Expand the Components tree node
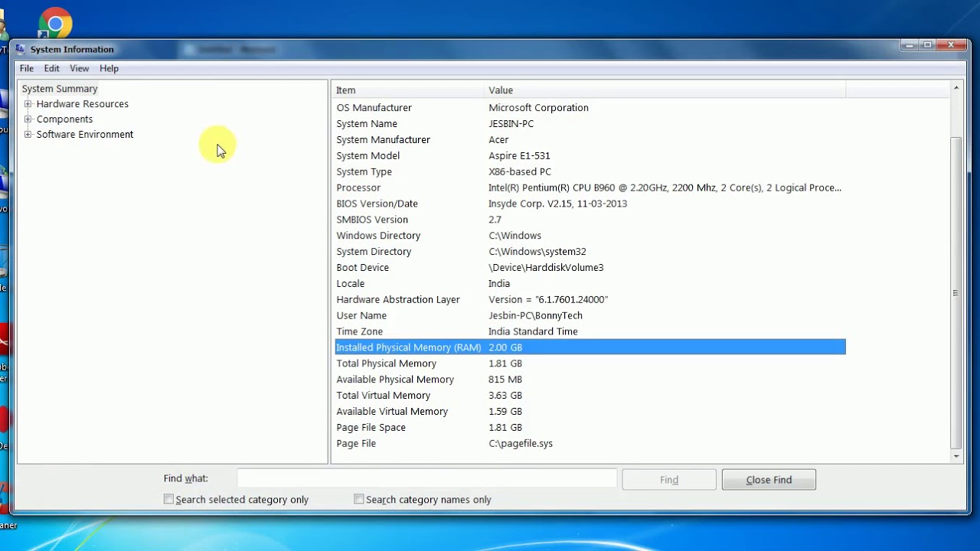Screen dimensions: 980x551 point(28,119)
